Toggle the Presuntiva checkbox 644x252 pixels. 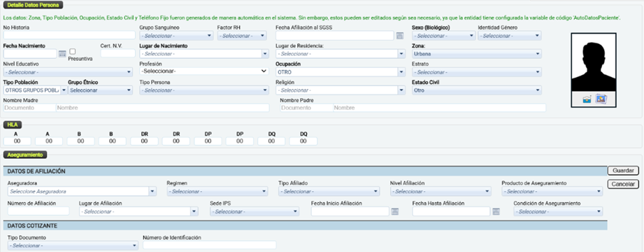[72, 51]
